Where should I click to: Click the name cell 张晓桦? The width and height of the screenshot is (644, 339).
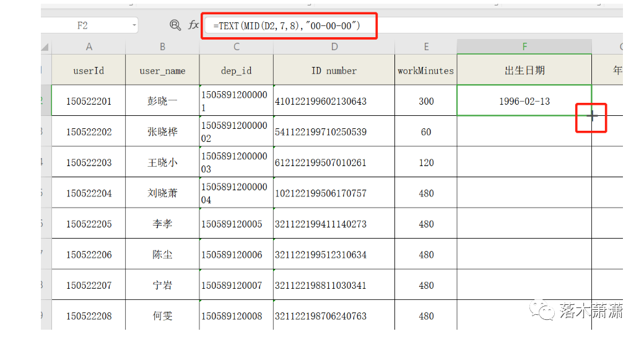[x=162, y=131]
